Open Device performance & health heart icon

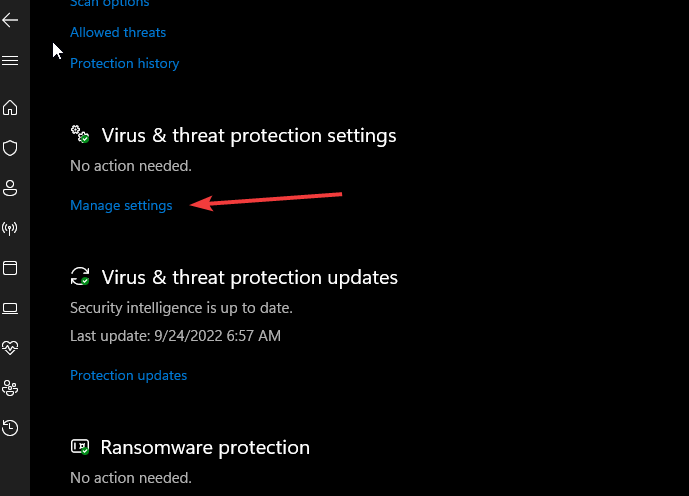10,348
